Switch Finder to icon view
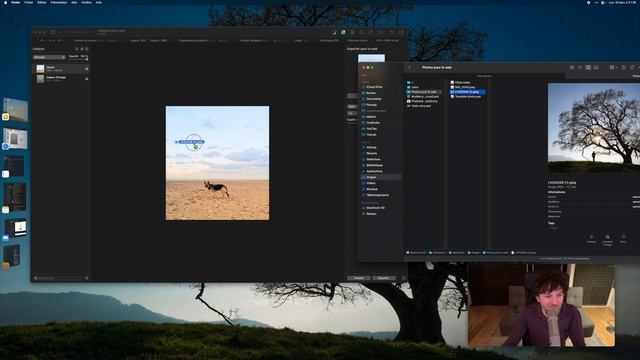Viewport: 640px width, 360px height. [572, 67]
